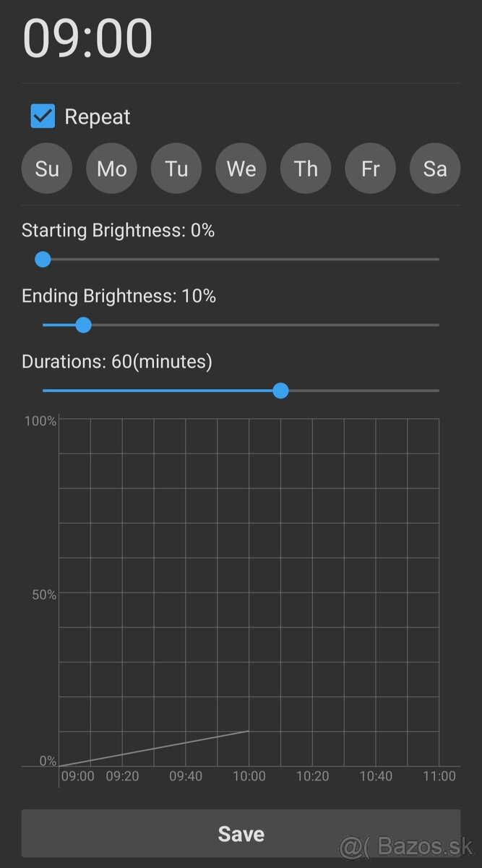Screen dimensions: 482x868
Task: Enable Wednesday repeat day
Action: point(241,168)
